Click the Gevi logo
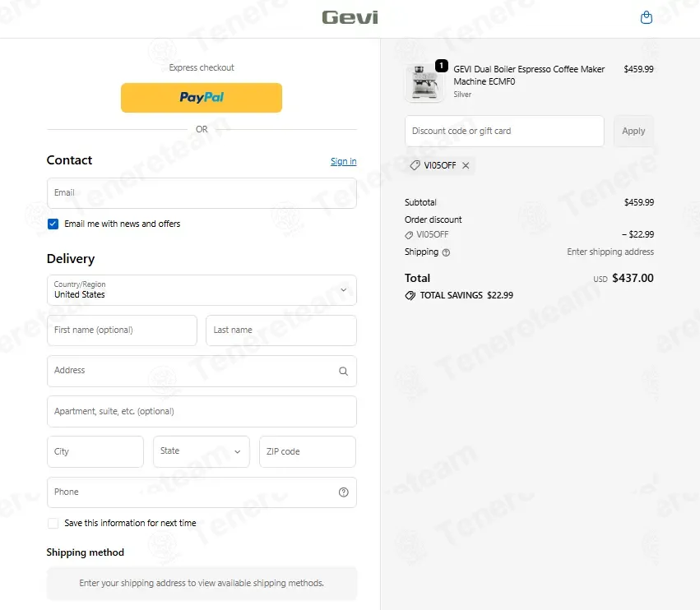This screenshot has width=700, height=610. coord(350,17)
